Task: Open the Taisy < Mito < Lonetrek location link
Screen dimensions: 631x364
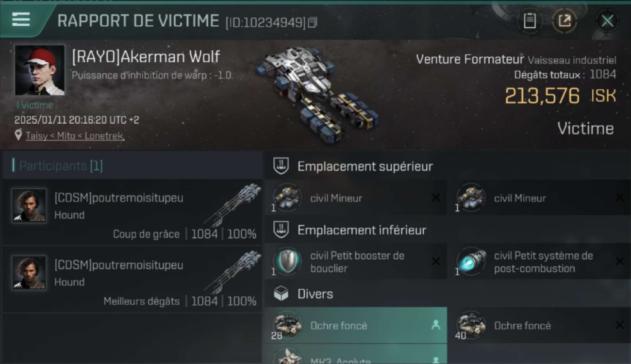Action: pyautogui.click(x=75, y=136)
